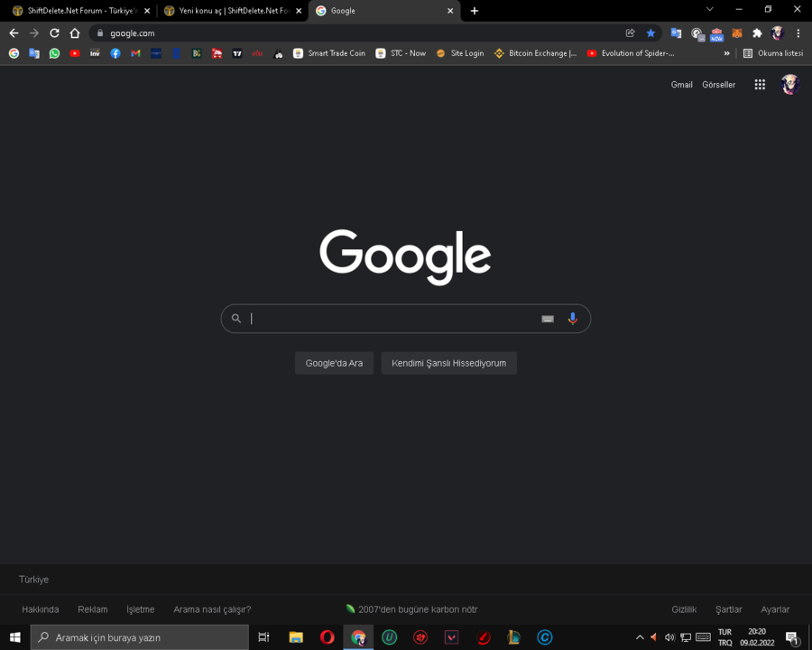Open the MetaMask fox extension
812x650 pixels.
click(x=737, y=33)
